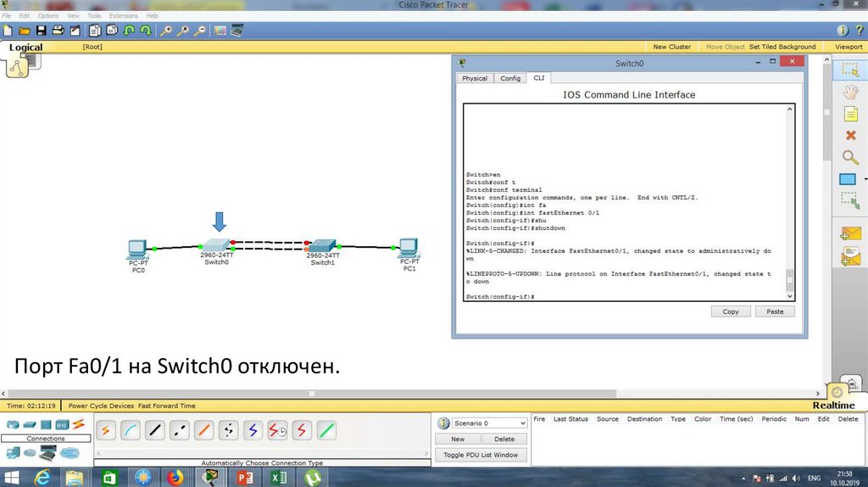Select Hubs device category

[46, 425]
